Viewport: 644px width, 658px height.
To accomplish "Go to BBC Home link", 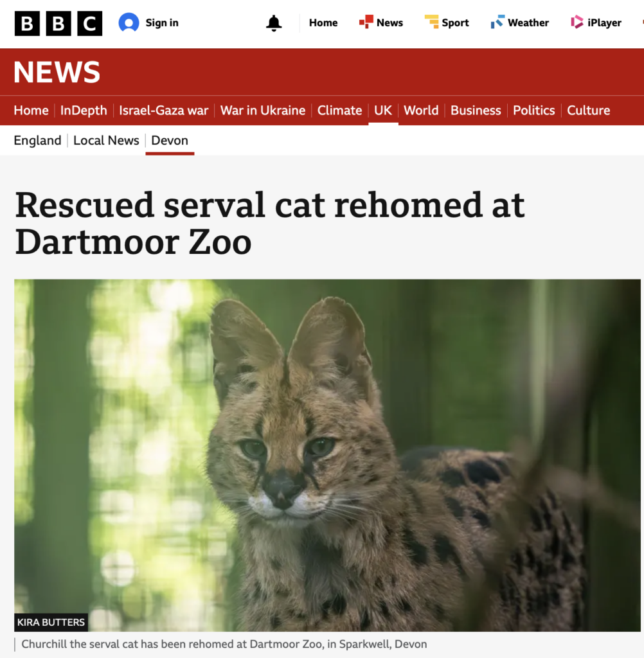I will (323, 22).
